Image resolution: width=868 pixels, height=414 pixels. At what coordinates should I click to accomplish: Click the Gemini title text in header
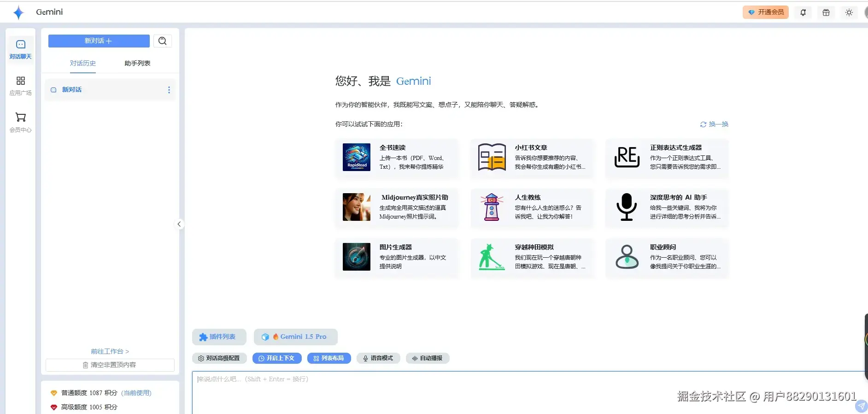coord(49,12)
